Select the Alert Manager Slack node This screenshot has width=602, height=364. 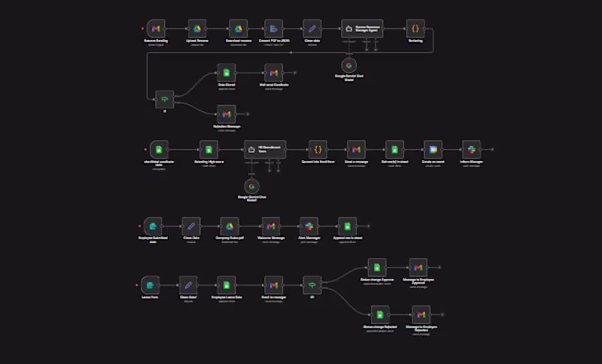[x=309, y=226]
